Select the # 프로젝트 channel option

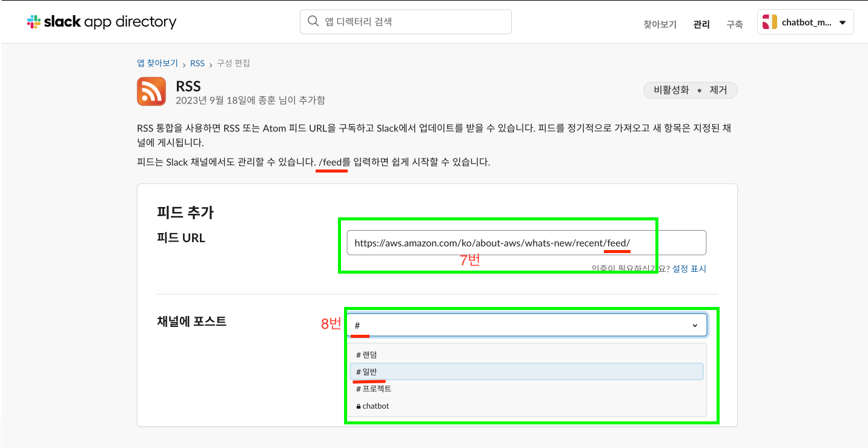526,389
